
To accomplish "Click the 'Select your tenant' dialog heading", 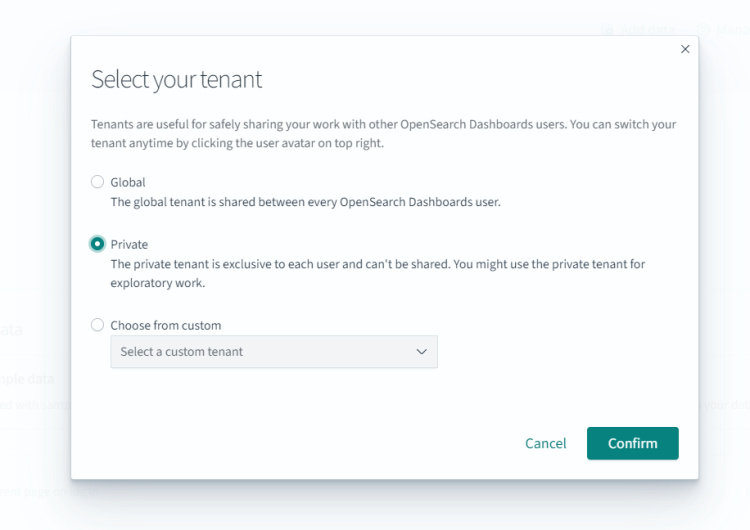I will (x=177, y=80).
